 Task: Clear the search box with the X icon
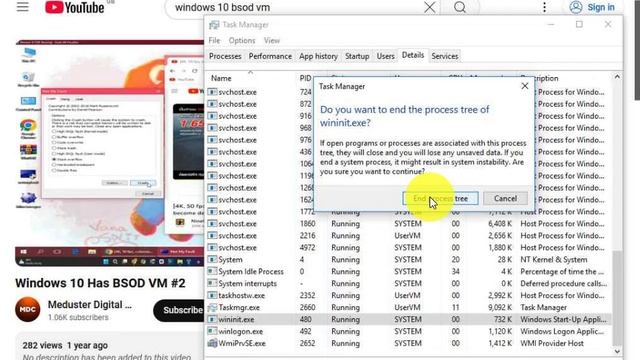(429, 7)
